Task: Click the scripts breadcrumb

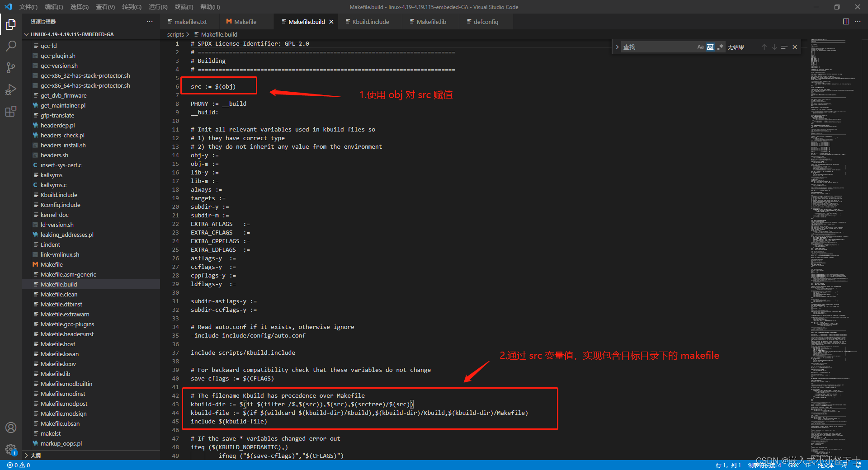Action: click(x=175, y=34)
